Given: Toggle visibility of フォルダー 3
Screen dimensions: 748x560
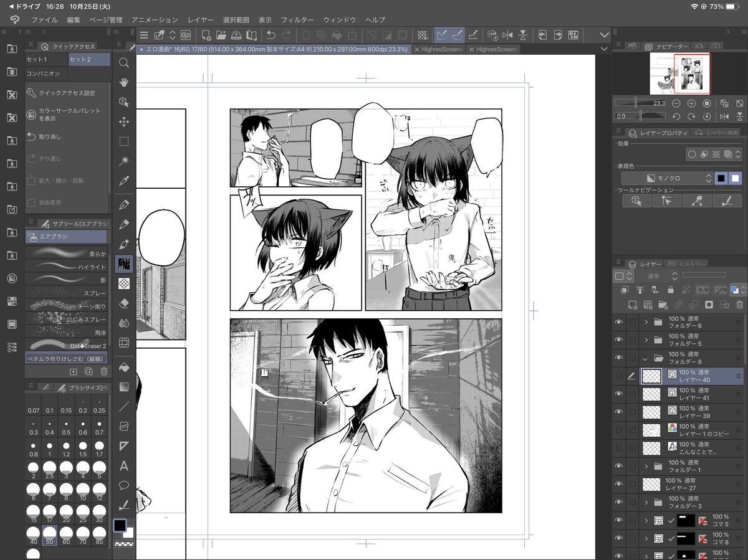Looking at the screenshot, I should click(619, 502).
